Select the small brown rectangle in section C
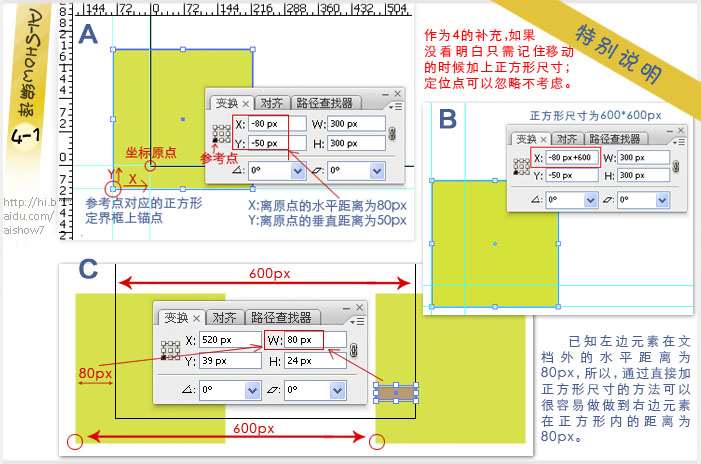 [396, 392]
